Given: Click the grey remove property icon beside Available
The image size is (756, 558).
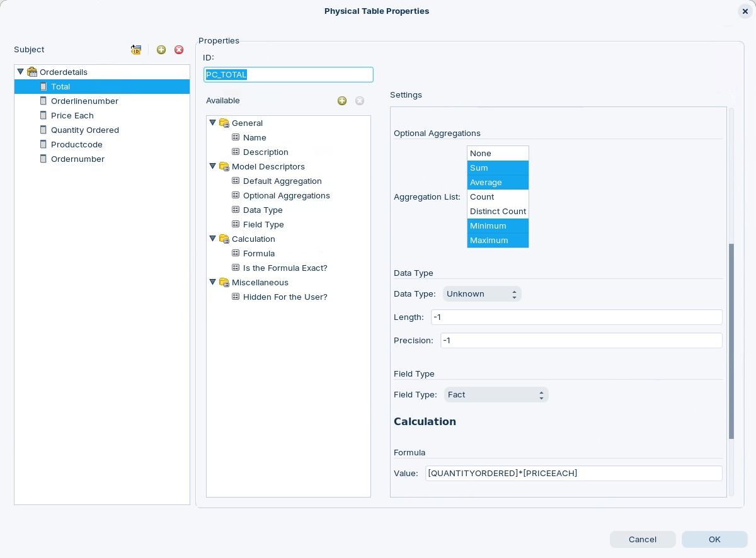Looking at the screenshot, I should [x=360, y=101].
